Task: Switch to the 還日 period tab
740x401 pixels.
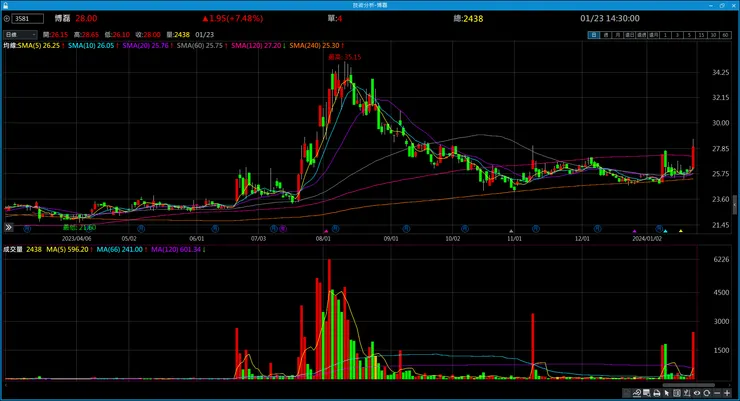Action: click(x=630, y=35)
